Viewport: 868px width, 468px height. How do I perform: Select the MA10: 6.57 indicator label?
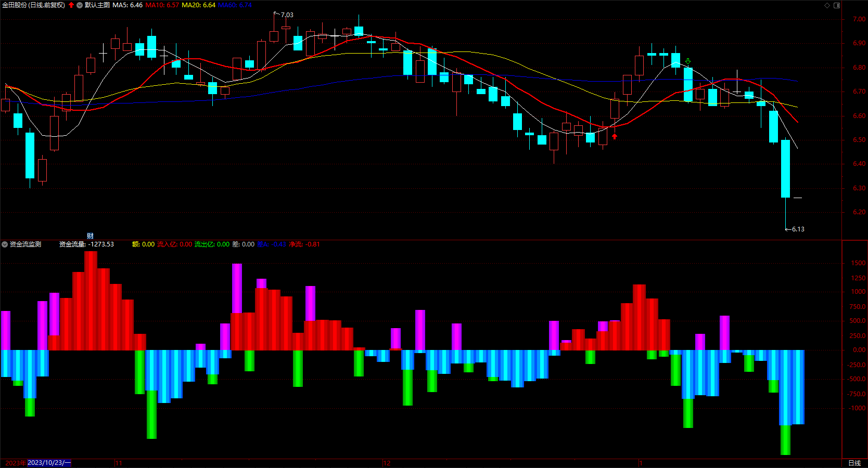click(x=162, y=5)
